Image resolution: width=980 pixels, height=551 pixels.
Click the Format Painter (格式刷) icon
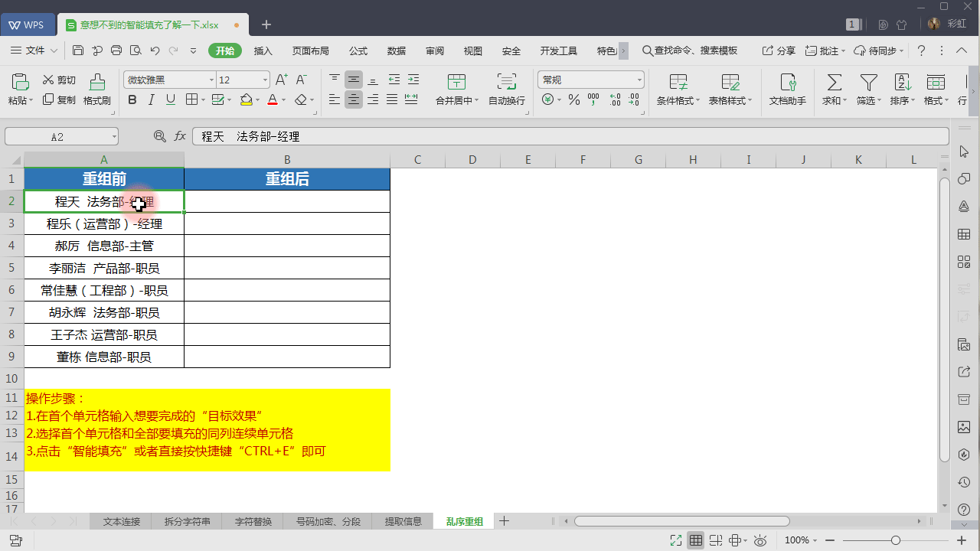pyautogui.click(x=97, y=83)
